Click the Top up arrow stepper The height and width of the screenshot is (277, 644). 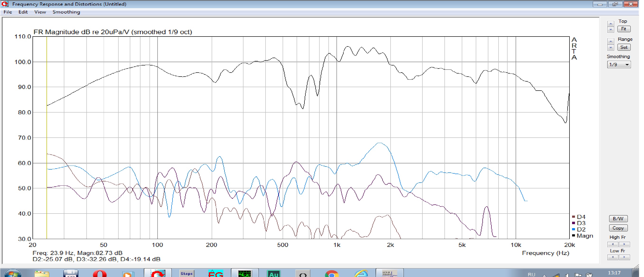pyautogui.click(x=611, y=24)
